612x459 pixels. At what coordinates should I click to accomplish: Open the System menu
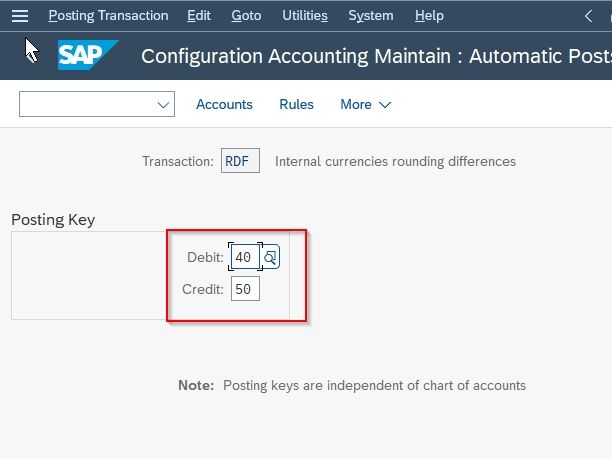tap(371, 16)
